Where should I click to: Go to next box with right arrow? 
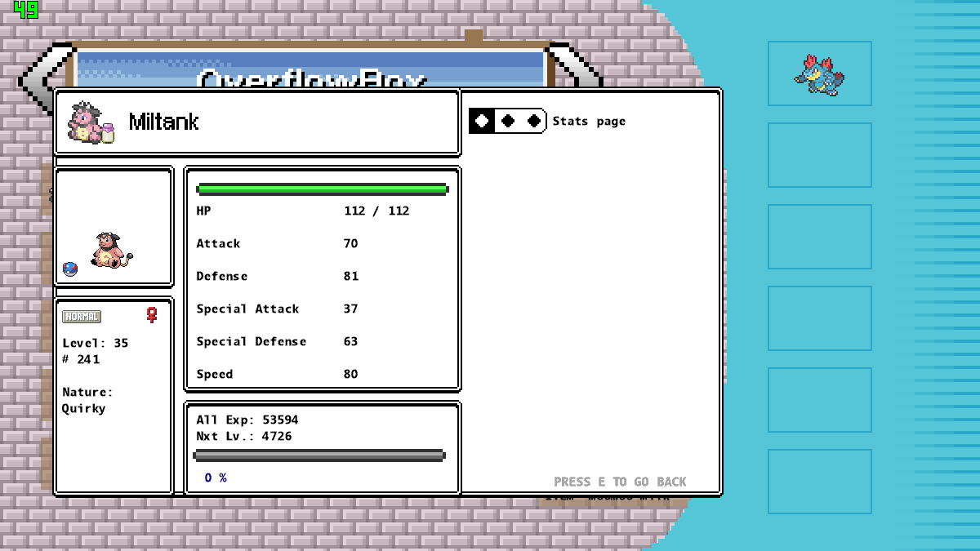click(574, 65)
